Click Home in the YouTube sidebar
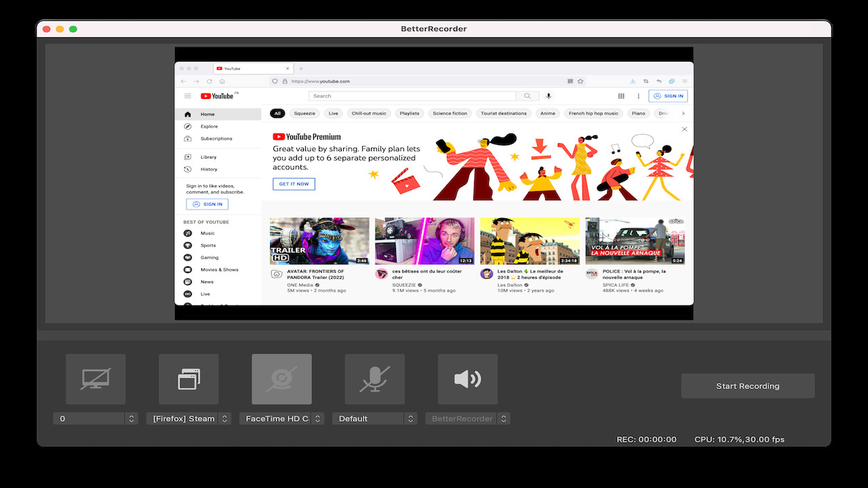 (203, 113)
